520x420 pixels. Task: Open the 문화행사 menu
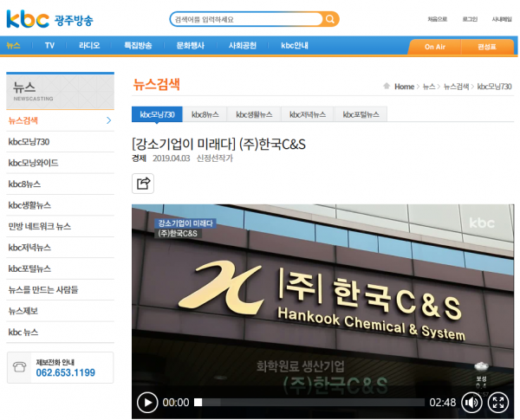191,45
